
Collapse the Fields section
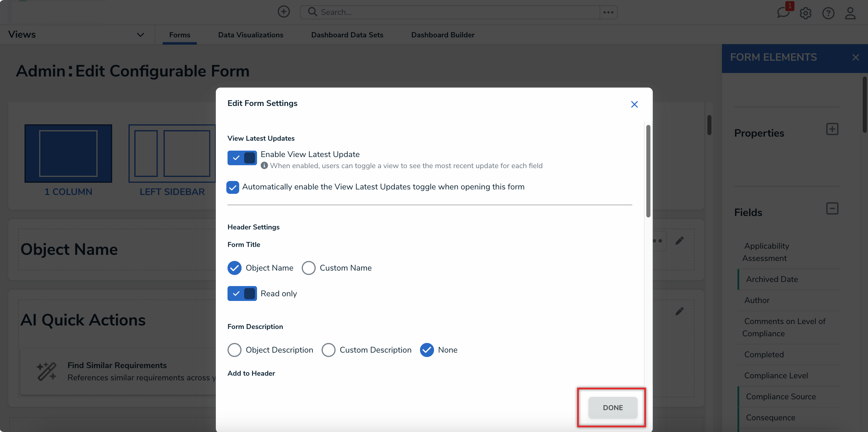pyautogui.click(x=832, y=209)
